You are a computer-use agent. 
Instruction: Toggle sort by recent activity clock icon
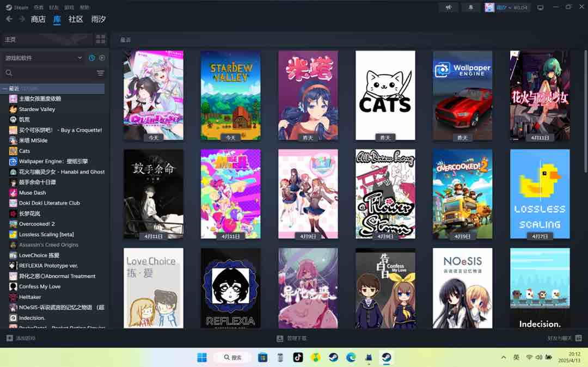coord(91,58)
